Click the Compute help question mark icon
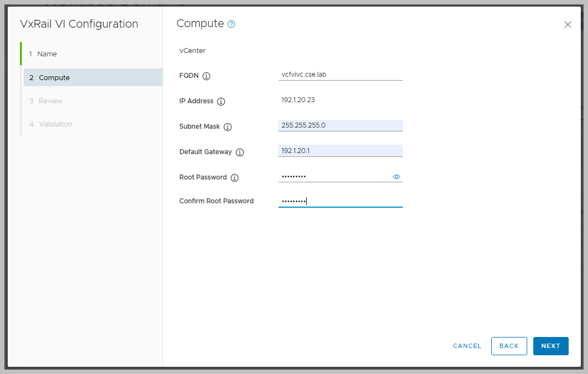588x374 pixels. point(232,24)
